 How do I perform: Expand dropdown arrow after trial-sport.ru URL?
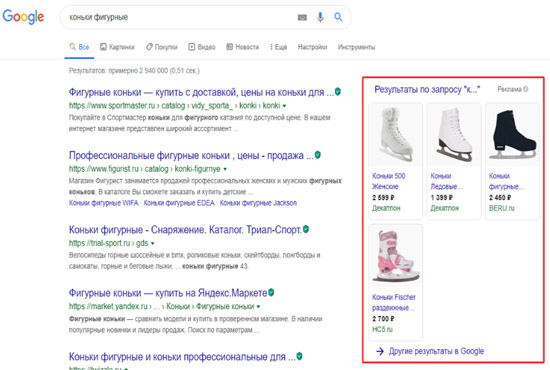pyautogui.click(x=153, y=243)
